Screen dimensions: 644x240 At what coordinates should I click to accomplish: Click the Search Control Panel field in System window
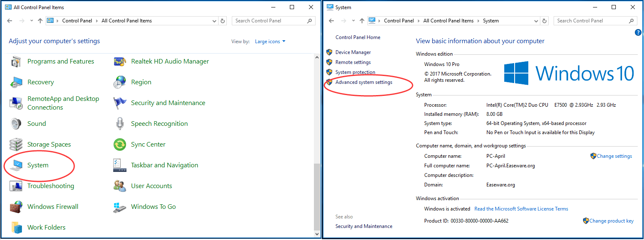click(x=591, y=21)
